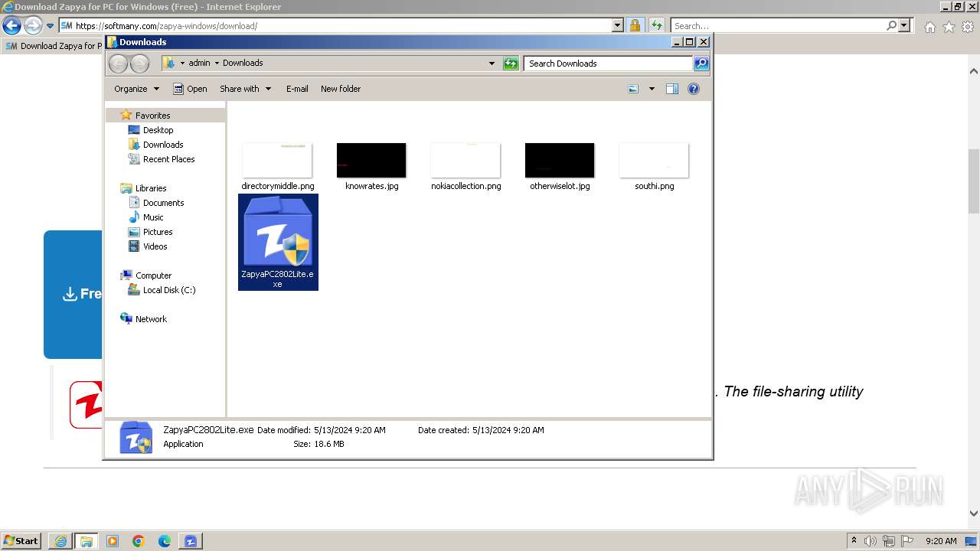Open the Pictures library

158,232
